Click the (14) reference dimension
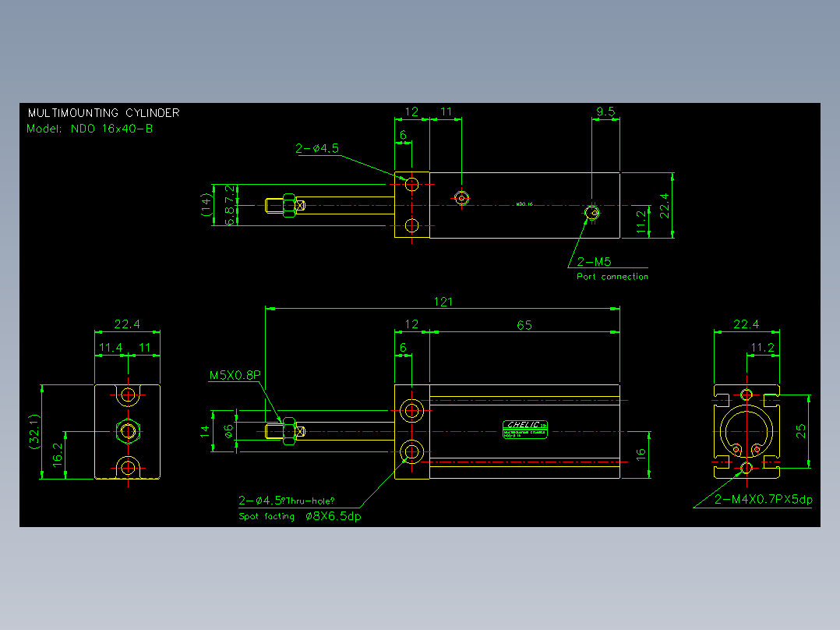840x630 pixels. coord(206,205)
